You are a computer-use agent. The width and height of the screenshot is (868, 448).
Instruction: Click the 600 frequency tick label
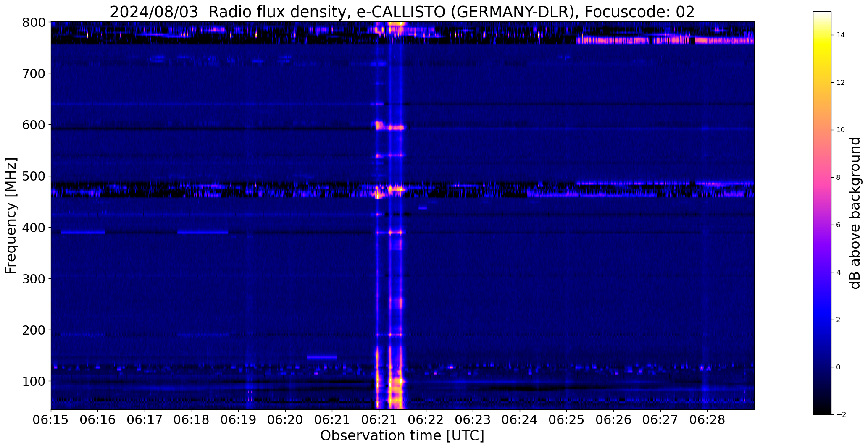click(33, 125)
